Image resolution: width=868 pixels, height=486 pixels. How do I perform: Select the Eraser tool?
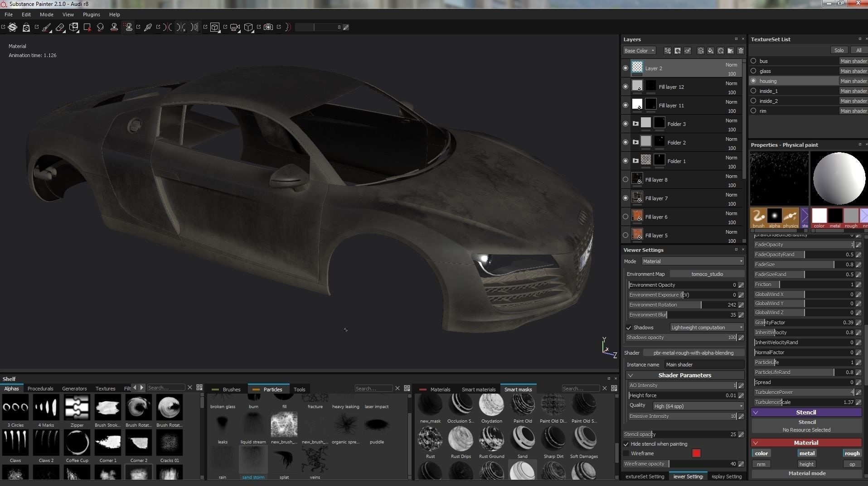60,27
